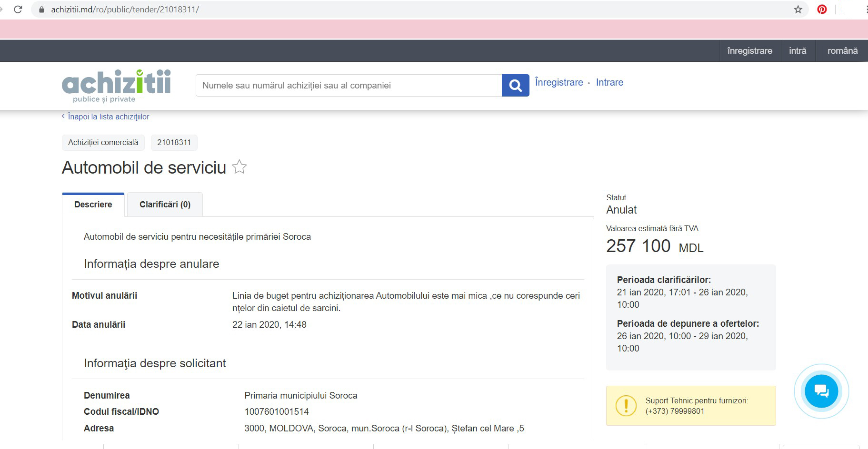Click the yellow warning support icon
Viewport: 868px width, 449px height.
(x=626, y=406)
